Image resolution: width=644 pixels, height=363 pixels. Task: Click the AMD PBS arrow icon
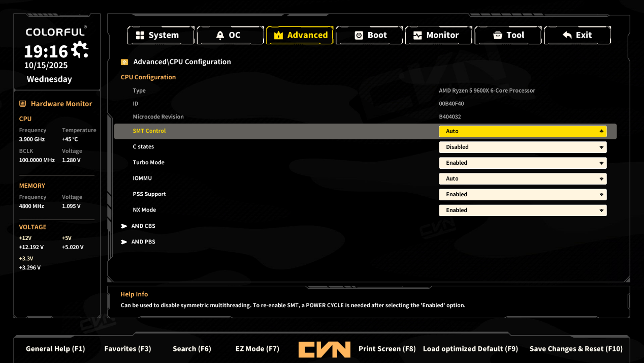(124, 242)
